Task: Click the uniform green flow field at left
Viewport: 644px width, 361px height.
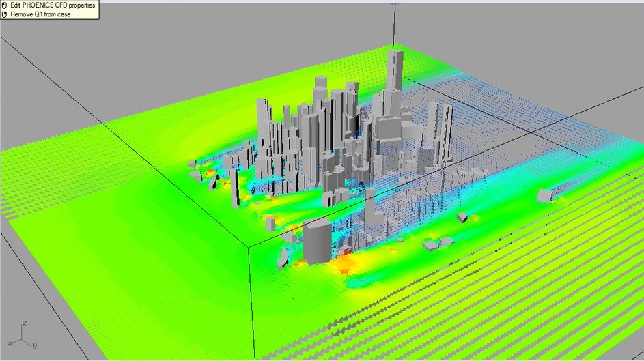Action: 102,205
